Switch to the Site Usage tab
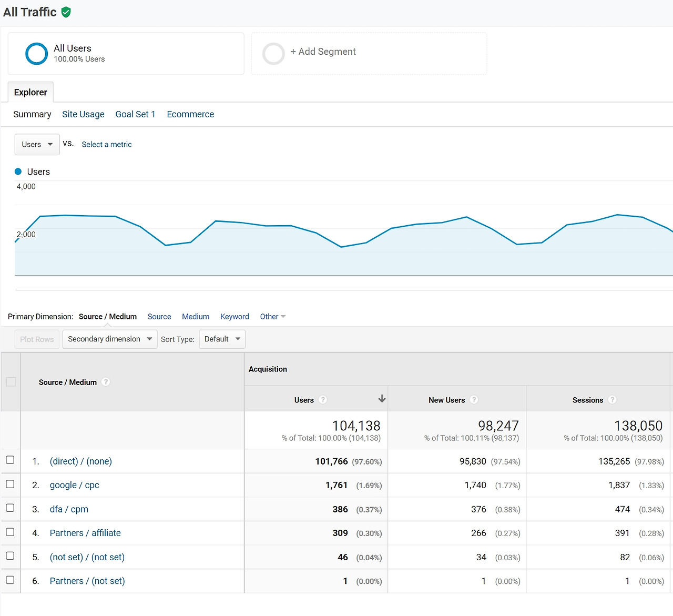Screen dimensions: 673x616 (83, 114)
